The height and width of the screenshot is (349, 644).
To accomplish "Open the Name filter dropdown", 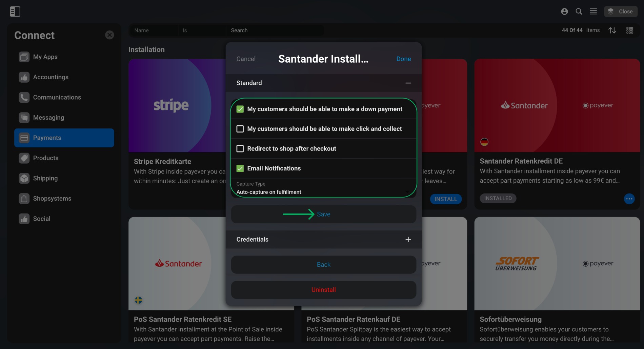I will (155, 30).
